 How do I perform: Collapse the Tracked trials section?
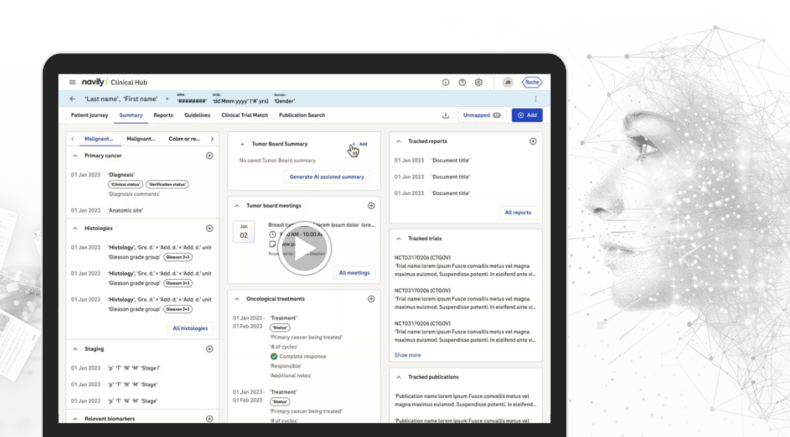click(399, 239)
